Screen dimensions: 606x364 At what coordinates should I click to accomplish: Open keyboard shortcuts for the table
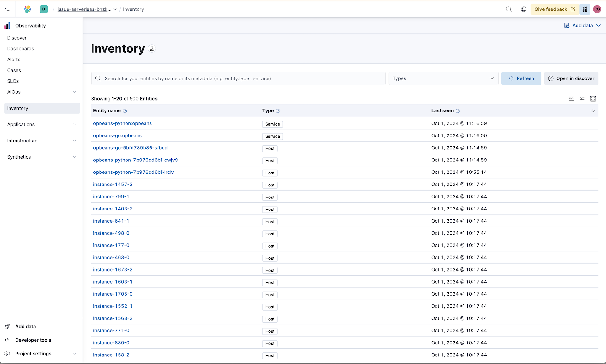(571, 99)
